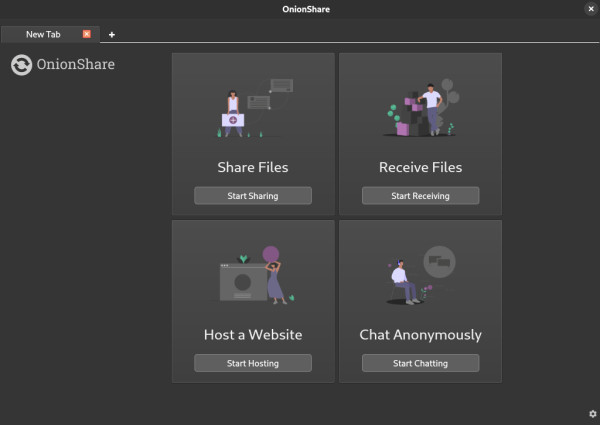Click the Host a Website heading
This screenshot has height=425, width=600.
click(x=253, y=334)
